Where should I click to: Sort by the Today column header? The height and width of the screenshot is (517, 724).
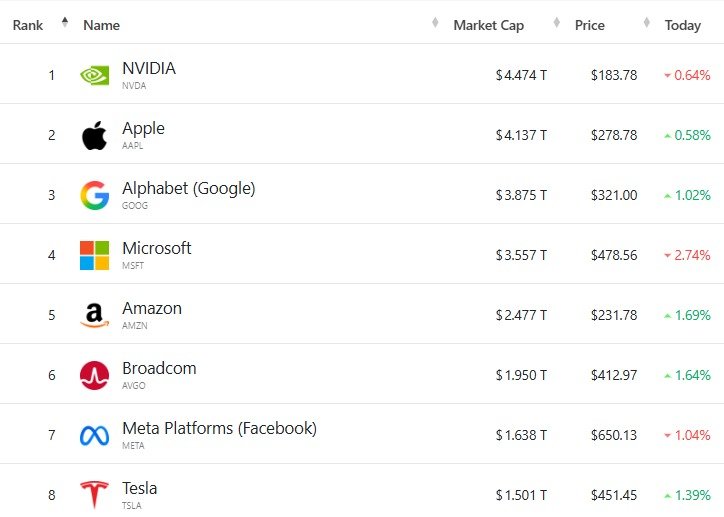click(x=683, y=25)
